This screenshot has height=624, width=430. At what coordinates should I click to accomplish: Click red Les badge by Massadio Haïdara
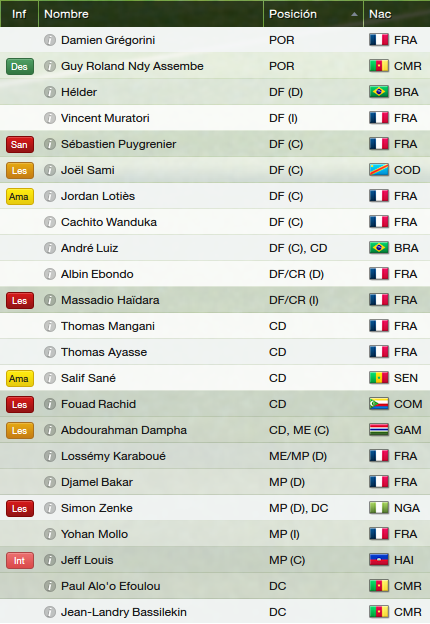pyautogui.click(x=19, y=300)
